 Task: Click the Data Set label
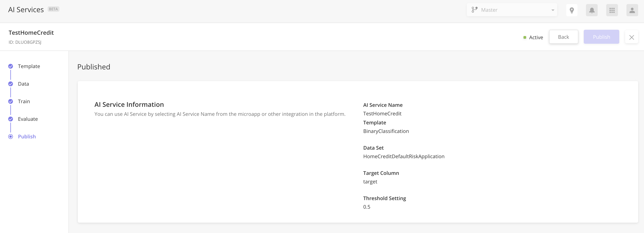[x=373, y=148]
